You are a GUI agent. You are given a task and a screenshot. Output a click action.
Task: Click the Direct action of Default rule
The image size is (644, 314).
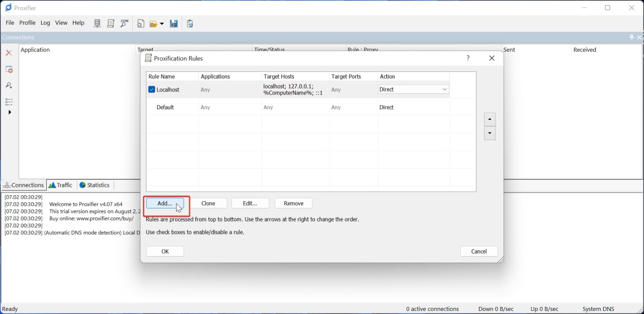[x=387, y=107]
